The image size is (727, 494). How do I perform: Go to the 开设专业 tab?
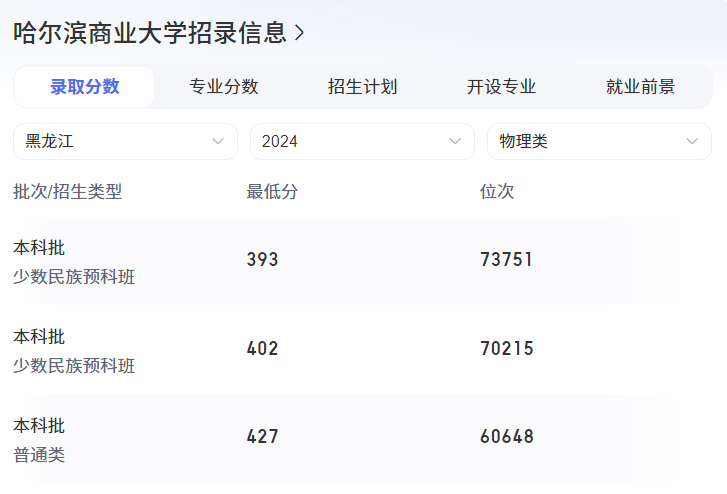point(502,87)
